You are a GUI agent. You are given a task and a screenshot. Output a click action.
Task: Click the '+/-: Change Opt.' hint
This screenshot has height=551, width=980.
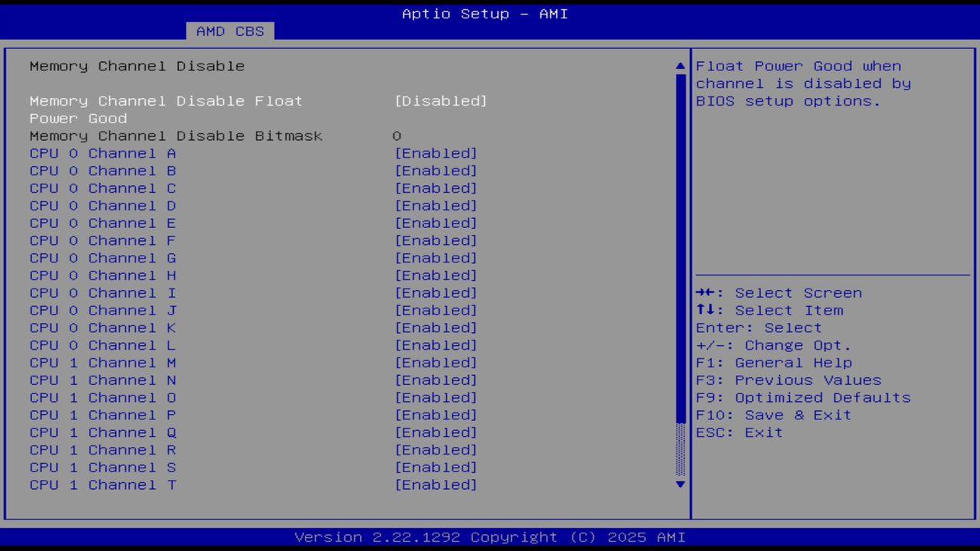point(774,345)
